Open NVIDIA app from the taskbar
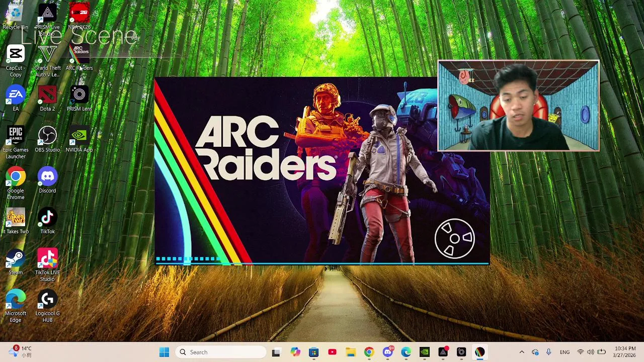Viewport: 644px width, 362px height. click(424, 352)
